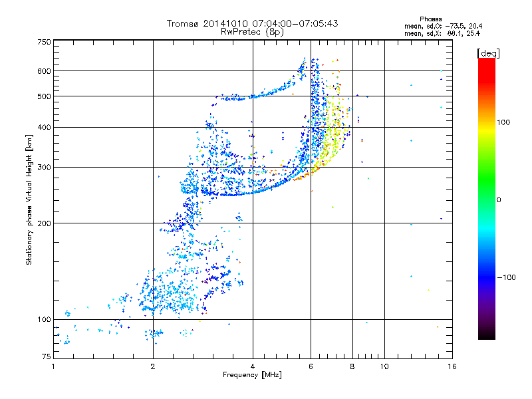Click the y-axis '100' tick label
Image resolution: width=532 pixels, height=399 pixels.
click(x=44, y=320)
